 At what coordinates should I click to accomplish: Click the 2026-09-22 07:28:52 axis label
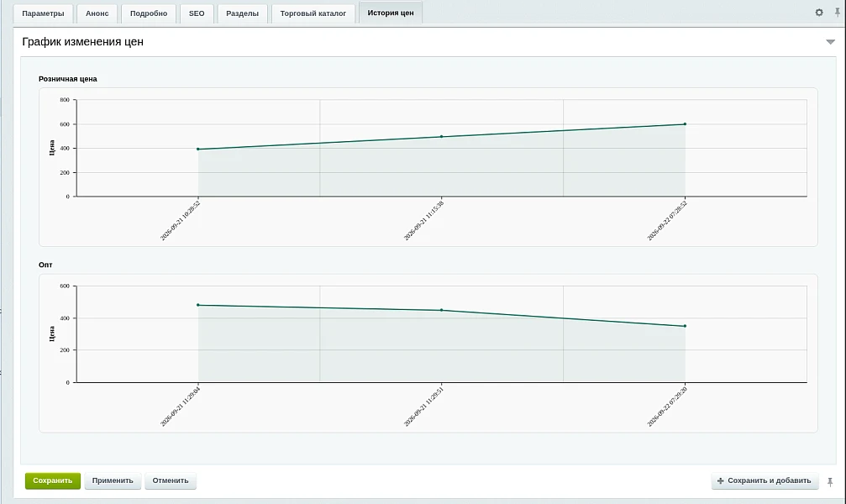667,219
